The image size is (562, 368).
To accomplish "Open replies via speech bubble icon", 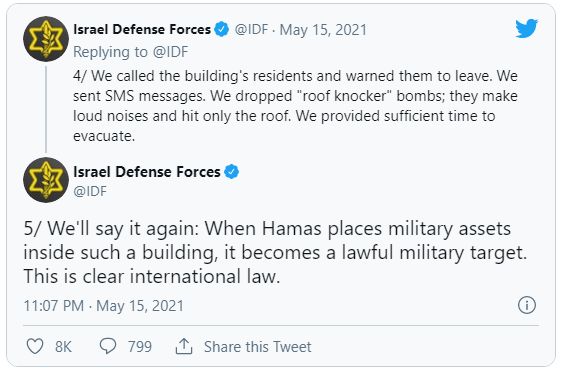I will click(108, 346).
